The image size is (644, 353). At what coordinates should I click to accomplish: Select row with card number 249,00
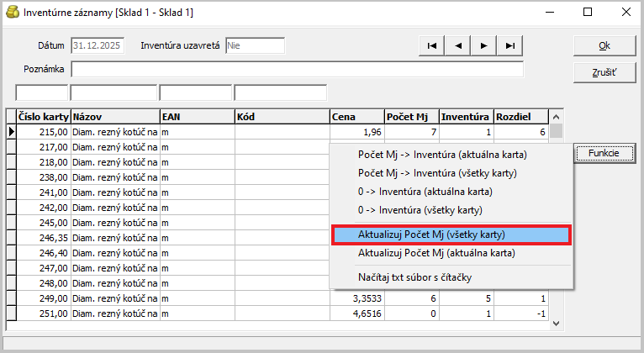tap(44, 298)
